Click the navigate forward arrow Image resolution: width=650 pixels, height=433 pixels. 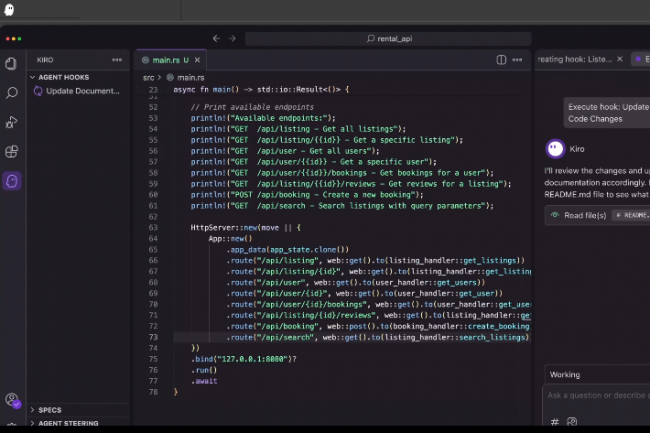(x=232, y=39)
